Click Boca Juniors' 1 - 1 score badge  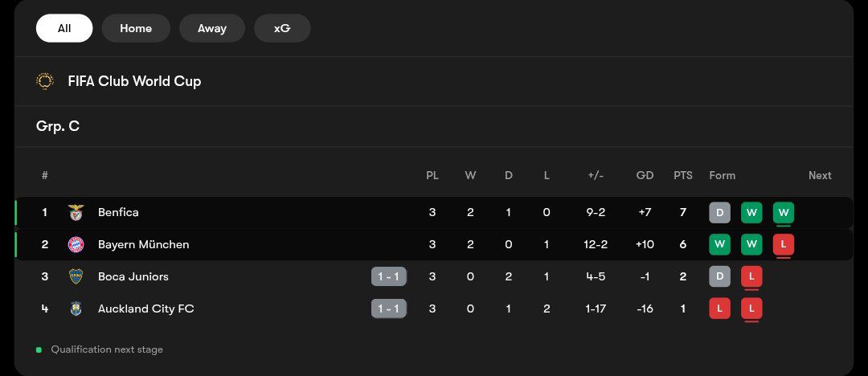click(389, 277)
